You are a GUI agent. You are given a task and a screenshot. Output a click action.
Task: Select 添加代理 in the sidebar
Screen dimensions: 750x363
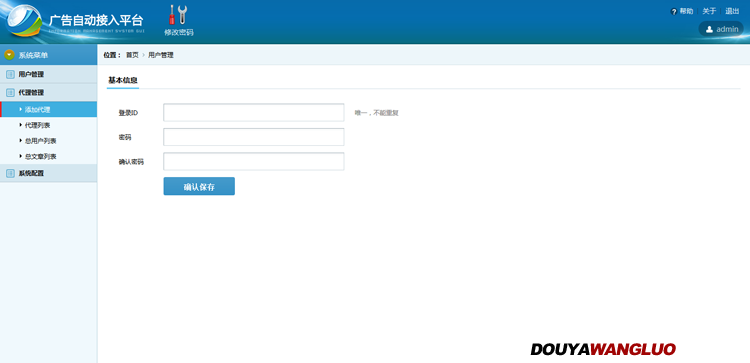coord(48,110)
